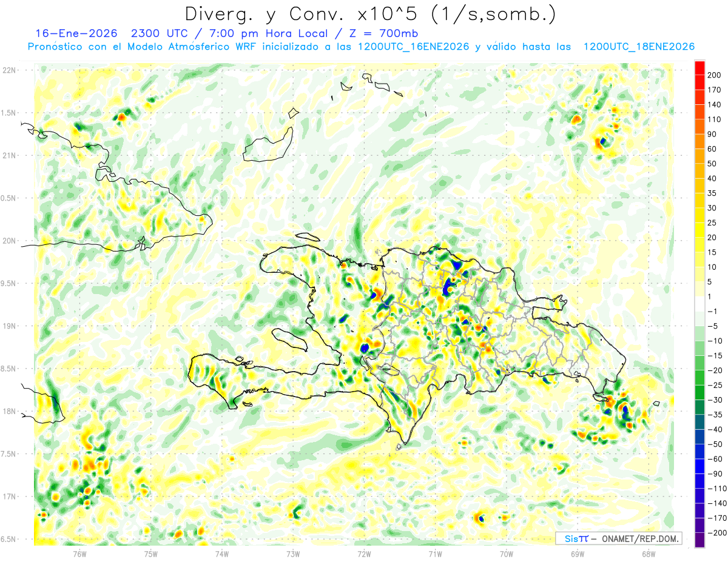Viewport: 728px width, 562px height.
Task: Click the legend value '140'
Action: pos(715,105)
